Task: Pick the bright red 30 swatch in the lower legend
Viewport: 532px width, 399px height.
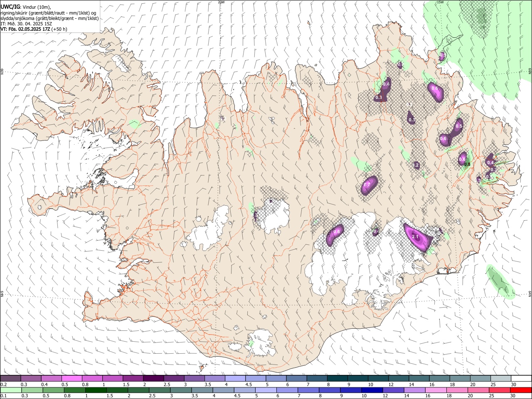Action: 521,390
